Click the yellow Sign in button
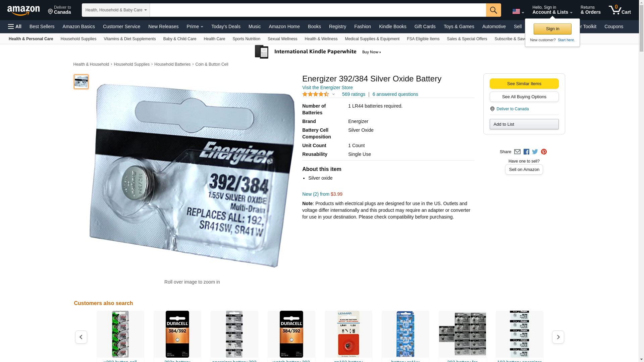The height and width of the screenshot is (362, 644). pyautogui.click(x=552, y=29)
